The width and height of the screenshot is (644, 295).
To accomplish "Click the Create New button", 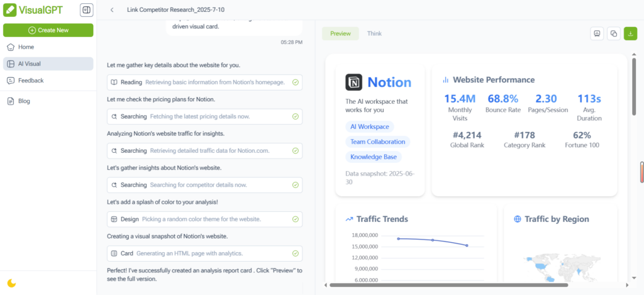I will click(x=48, y=30).
